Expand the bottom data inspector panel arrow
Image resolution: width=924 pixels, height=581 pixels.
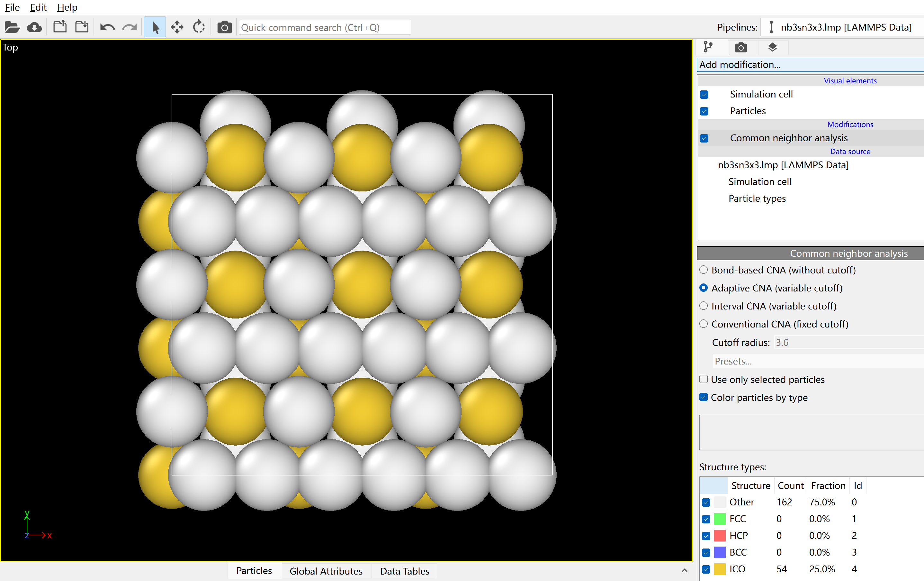684,571
